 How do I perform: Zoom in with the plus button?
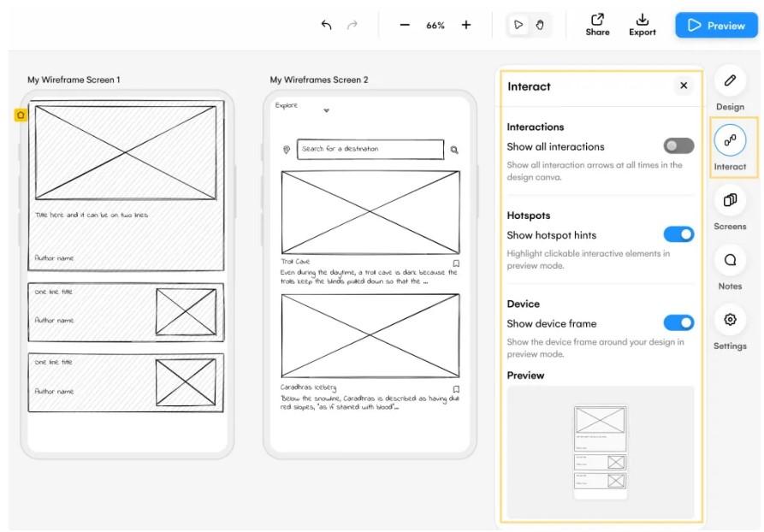point(466,26)
